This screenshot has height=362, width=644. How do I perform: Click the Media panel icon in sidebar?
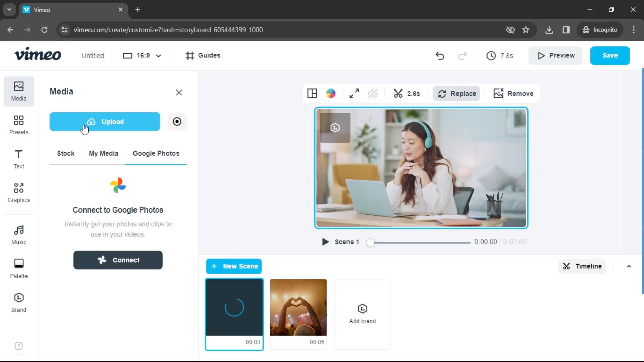click(18, 90)
